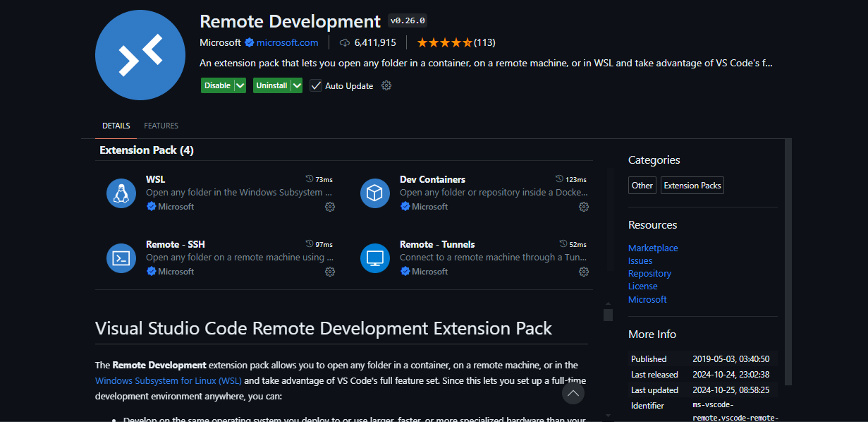Click the Remote - Tunnels monitor icon
Image resolution: width=868 pixels, height=422 pixels.
(x=375, y=258)
